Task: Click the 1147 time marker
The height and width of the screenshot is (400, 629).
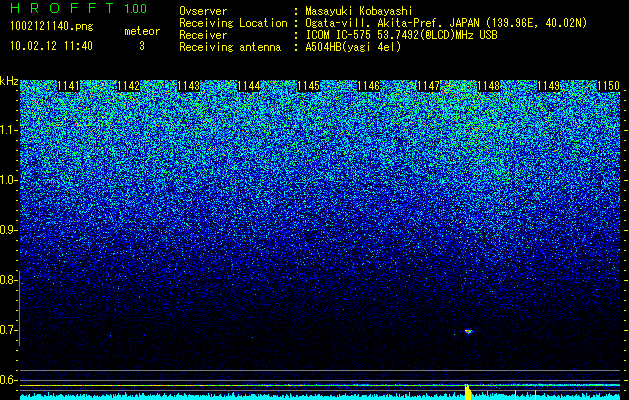Action: [x=428, y=86]
